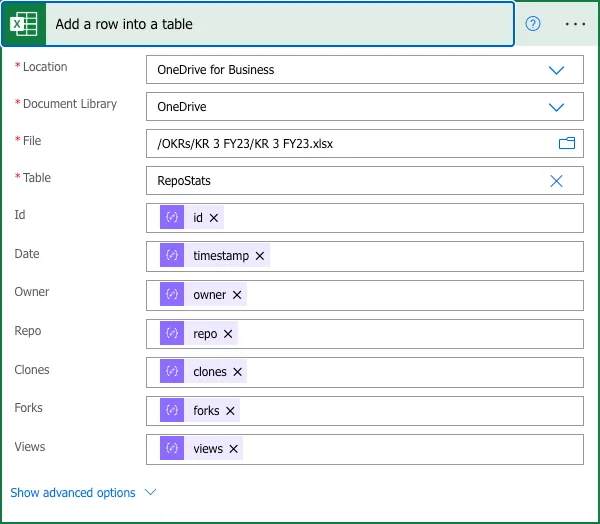Select the OneDrive document library value
This screenshot has height=524, width=600.
coord(182,106)
